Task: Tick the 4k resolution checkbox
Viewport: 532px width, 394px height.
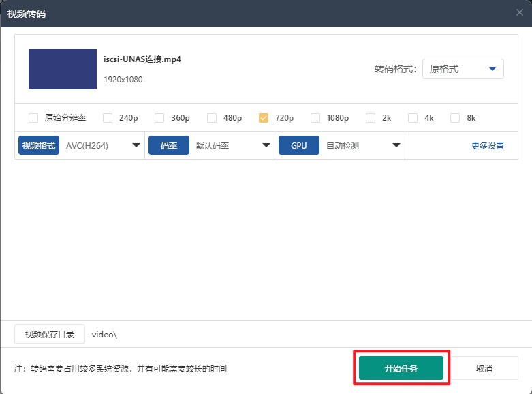Action: coord(413,118)
